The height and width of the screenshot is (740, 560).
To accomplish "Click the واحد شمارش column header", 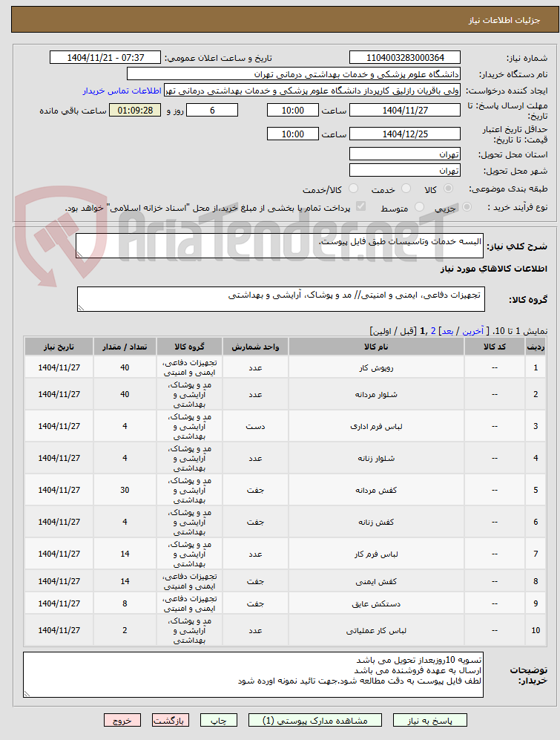I will point(255,347).
